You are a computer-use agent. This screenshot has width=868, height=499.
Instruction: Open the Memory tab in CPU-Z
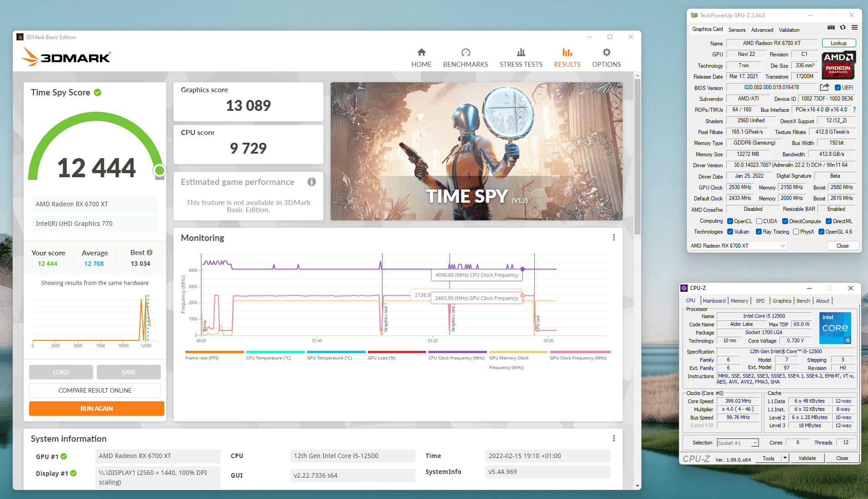pos(739,301)
